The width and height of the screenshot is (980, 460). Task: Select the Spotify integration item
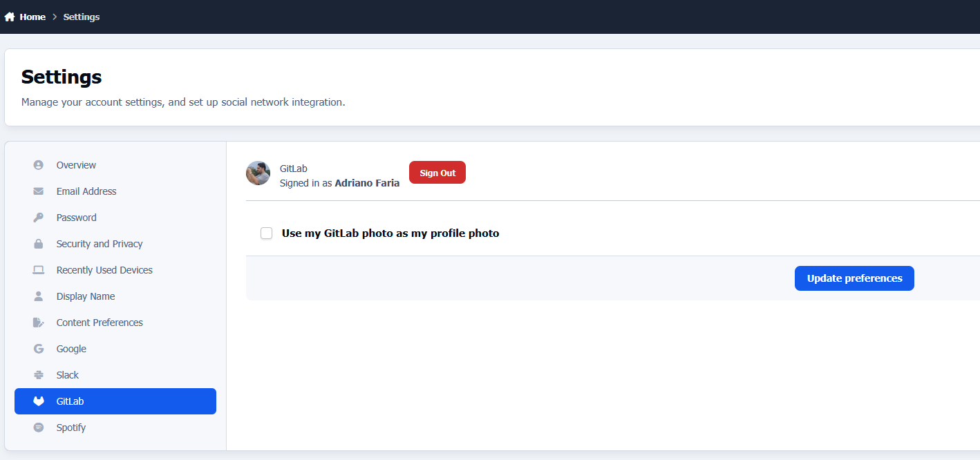115,428
